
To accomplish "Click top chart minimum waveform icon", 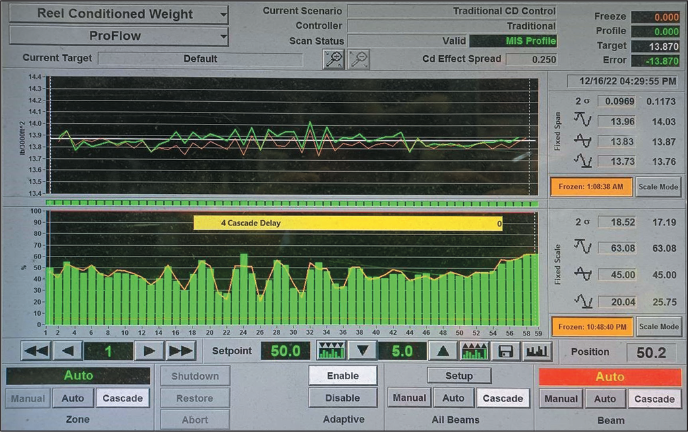I will (583, 161).
